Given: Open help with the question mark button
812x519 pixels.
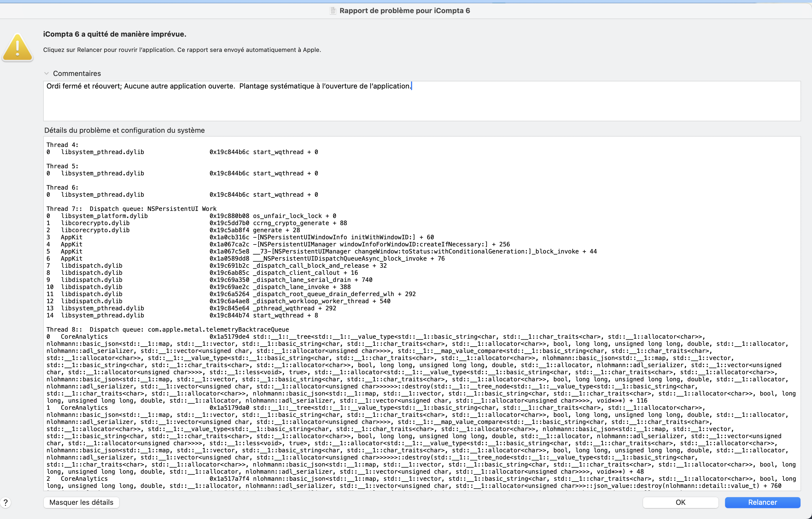Looking at the screenshot, I should click(x=5, y=503).
